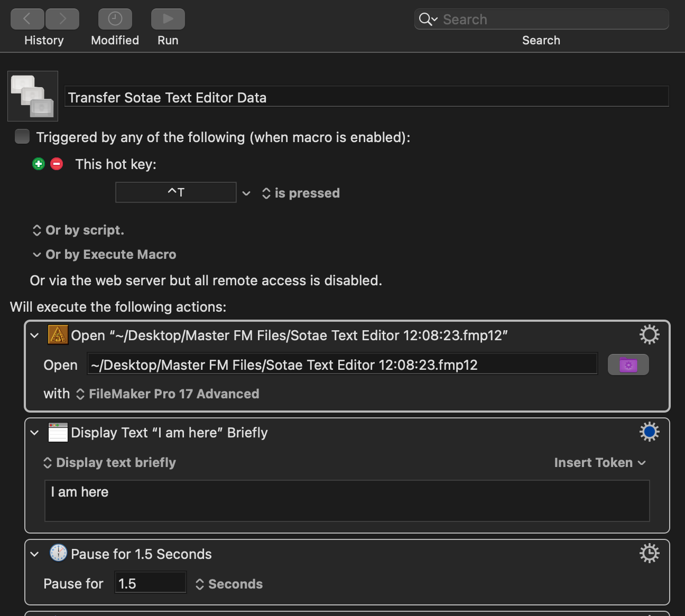Select the 'Will execute the following actions:' text
Viewport: 685px width, 616px height.
[118, 307]
